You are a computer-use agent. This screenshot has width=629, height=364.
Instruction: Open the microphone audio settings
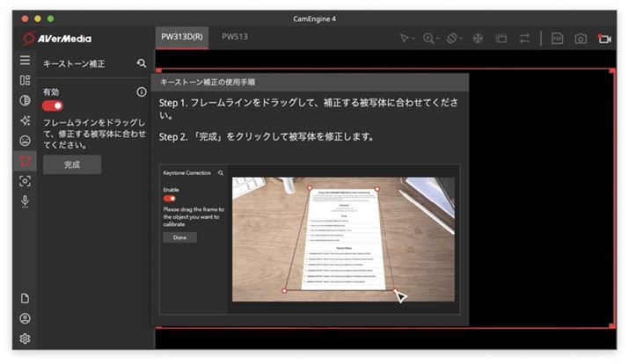click(x=25, y=201)
